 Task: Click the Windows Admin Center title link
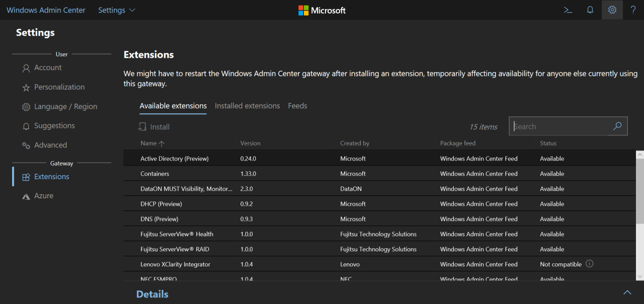pos(46,10)
